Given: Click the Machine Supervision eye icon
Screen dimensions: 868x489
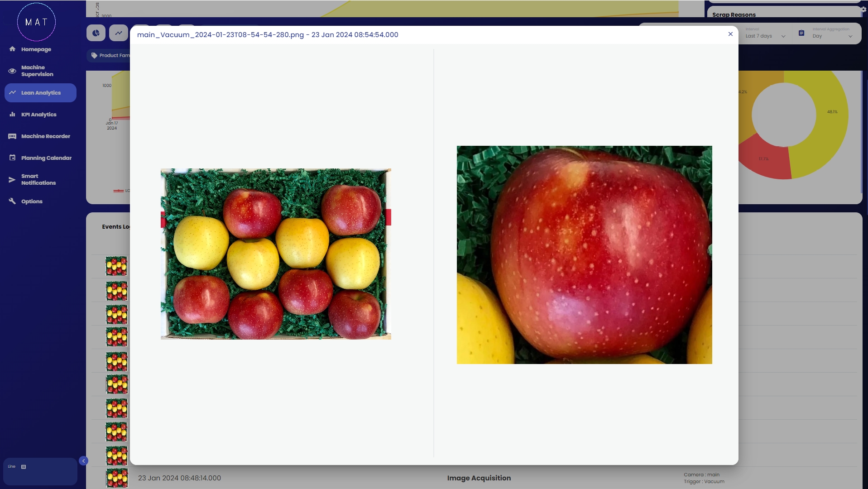Looking at the screenshot, I should [x=12, y=71].
